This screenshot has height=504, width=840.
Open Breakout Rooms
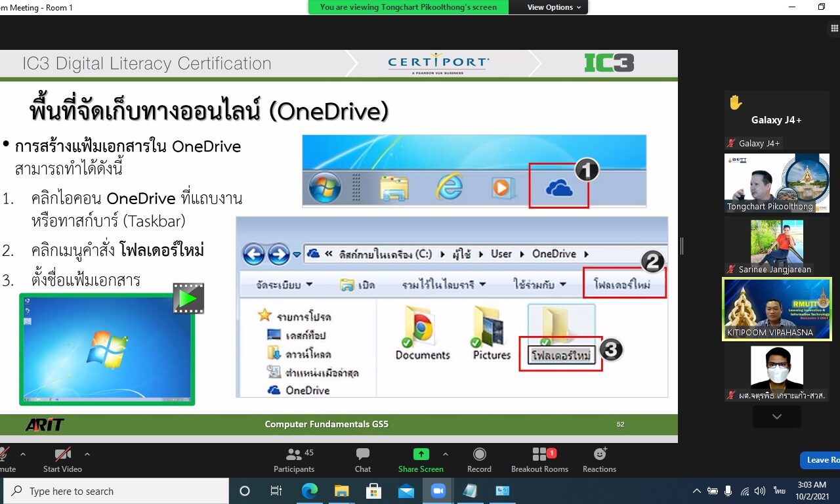click(x=540, y=459)
